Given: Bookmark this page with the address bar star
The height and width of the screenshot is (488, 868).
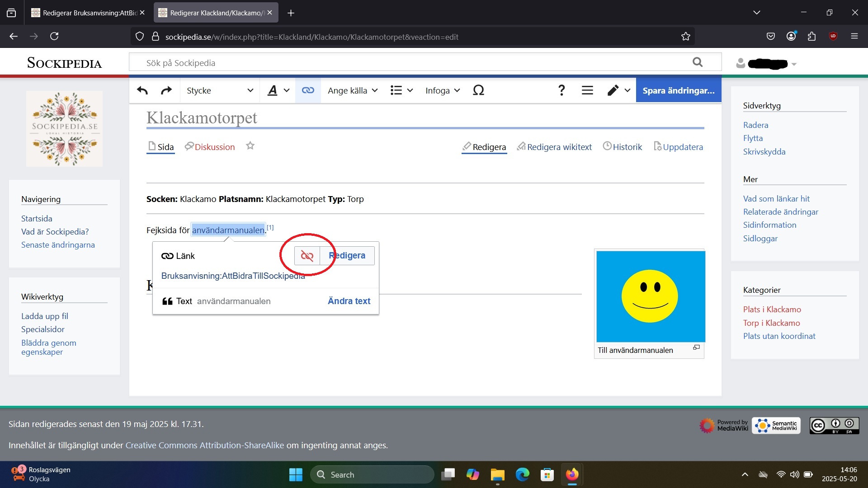Looking at the screenshot, I should coord(685,37).
